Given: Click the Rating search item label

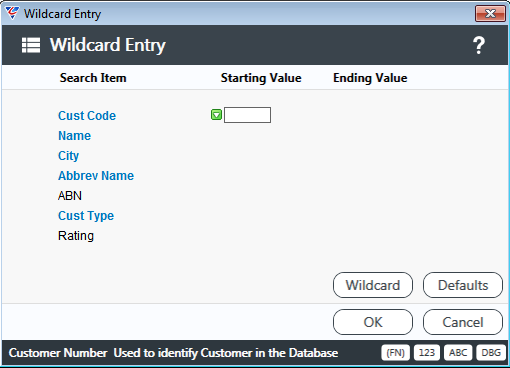Looking at the screenshot, I should point(76,236).
